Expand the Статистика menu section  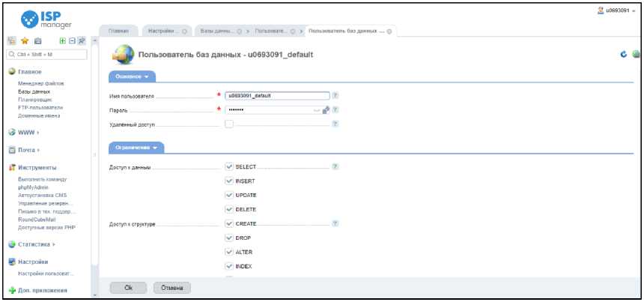click(x=36, y=244)
